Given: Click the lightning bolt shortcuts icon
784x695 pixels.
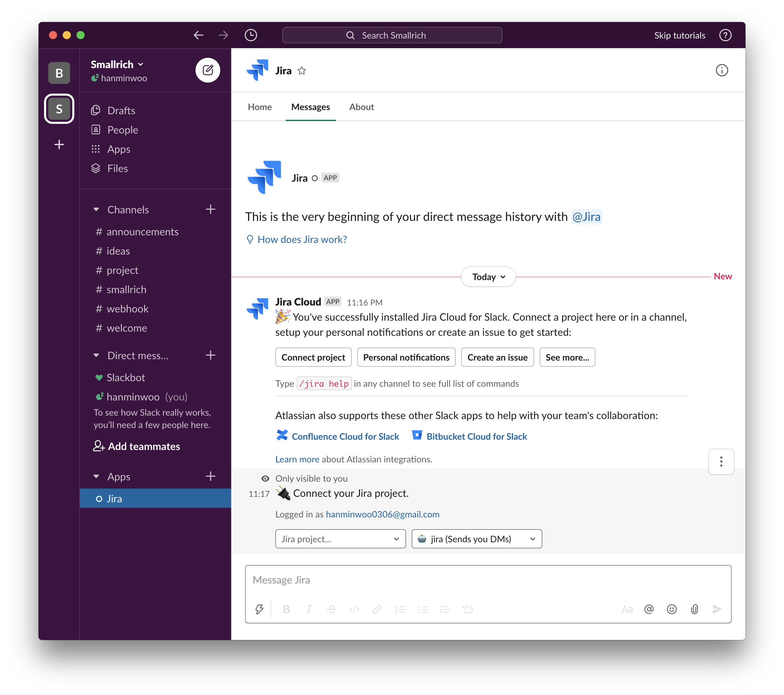Looking at the screenshot, I should (259, 609).
